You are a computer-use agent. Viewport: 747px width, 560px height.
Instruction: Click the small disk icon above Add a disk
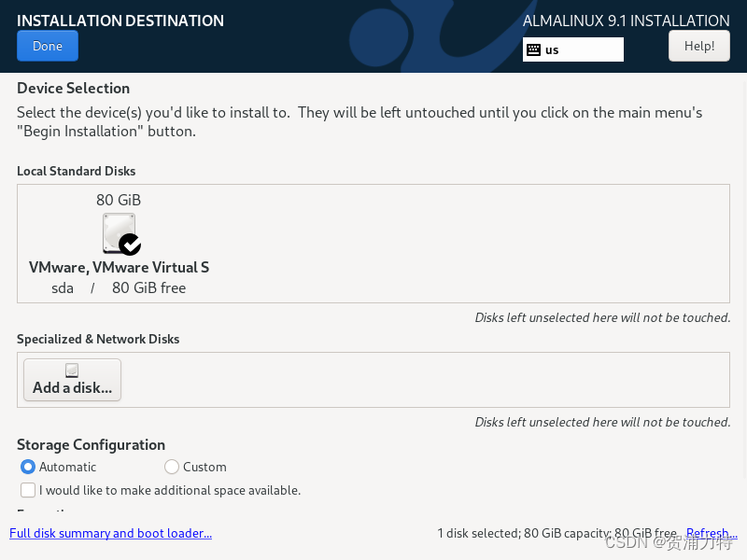click(72, 370)
